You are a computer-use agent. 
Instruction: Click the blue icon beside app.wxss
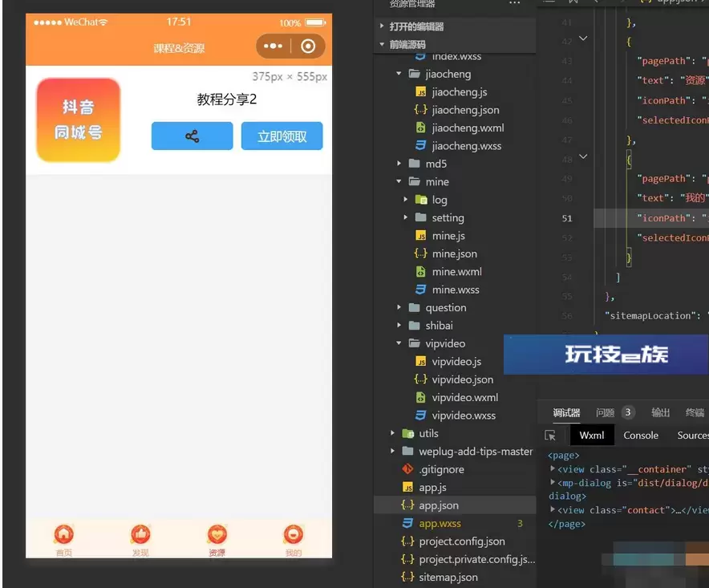[x=408, y=523]
